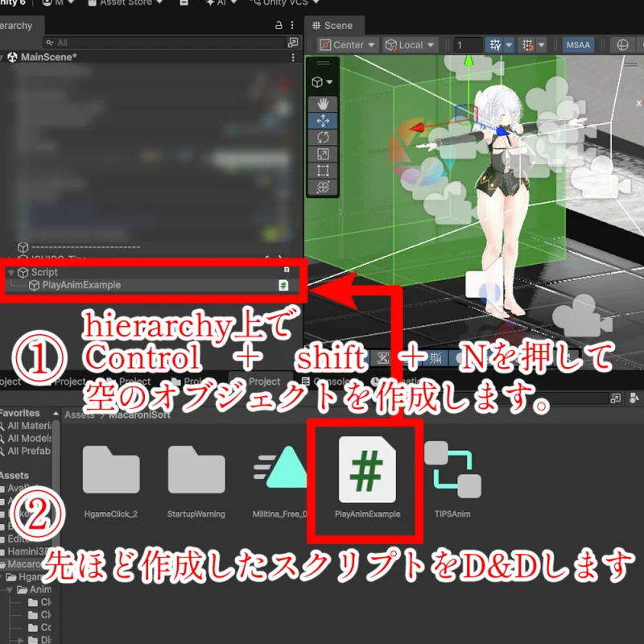The width and height of the screenshot is (644, 644).
Task: Open the account M dropdown
Action: [x=58, y=3]
